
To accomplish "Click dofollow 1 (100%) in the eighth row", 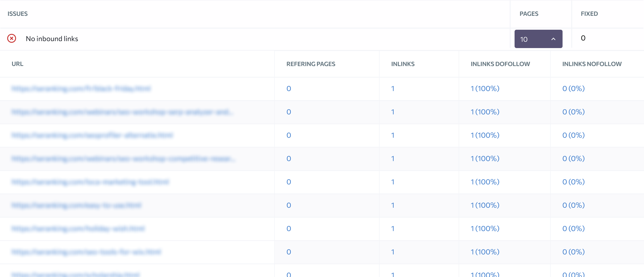I will click(485, 252).
